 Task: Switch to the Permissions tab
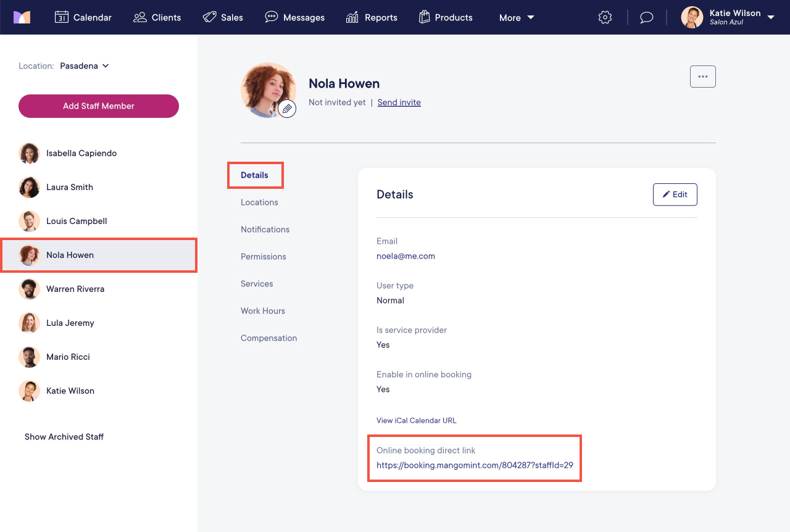click(x=264, y=256)
